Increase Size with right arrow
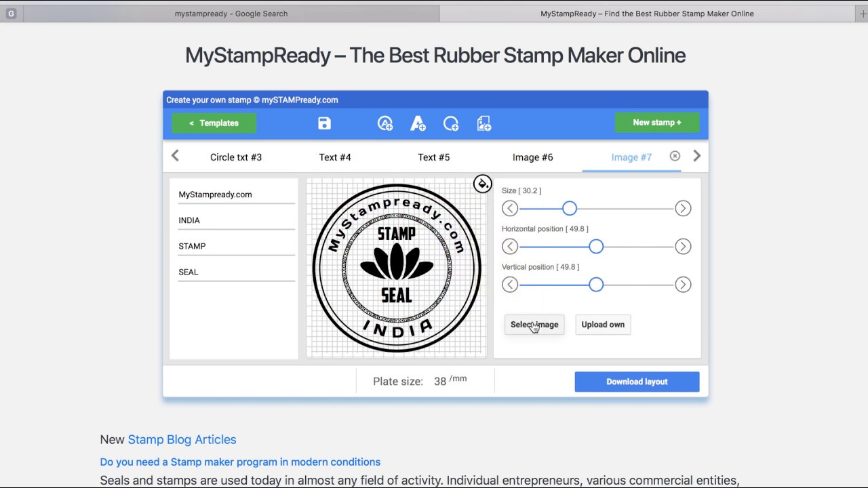 683,209
